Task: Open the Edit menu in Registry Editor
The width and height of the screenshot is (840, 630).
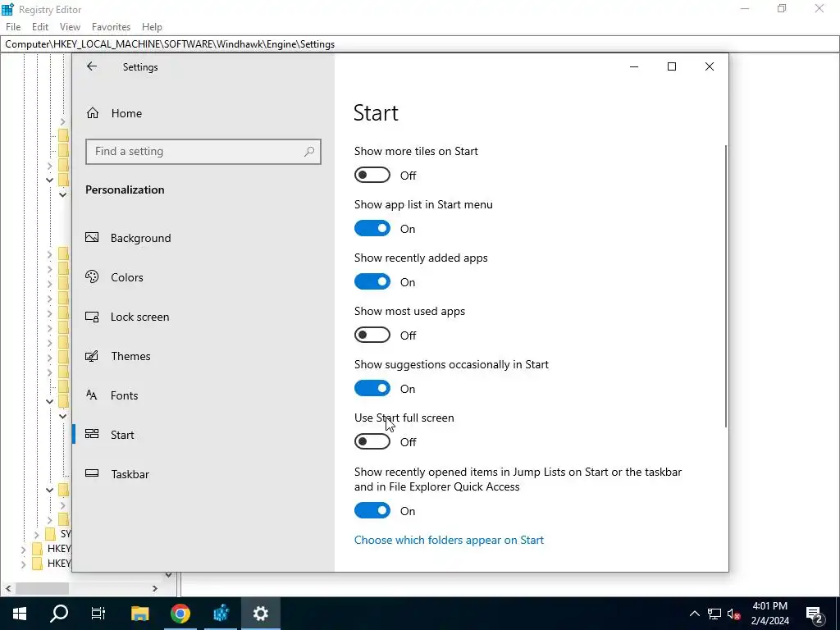Action: point(40,27)
